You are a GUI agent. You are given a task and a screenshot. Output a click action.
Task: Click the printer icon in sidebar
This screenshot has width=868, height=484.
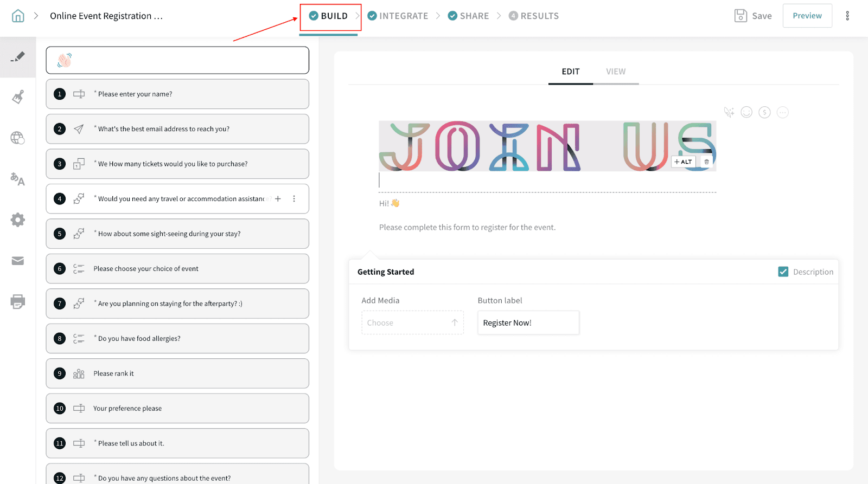(18, 302)
